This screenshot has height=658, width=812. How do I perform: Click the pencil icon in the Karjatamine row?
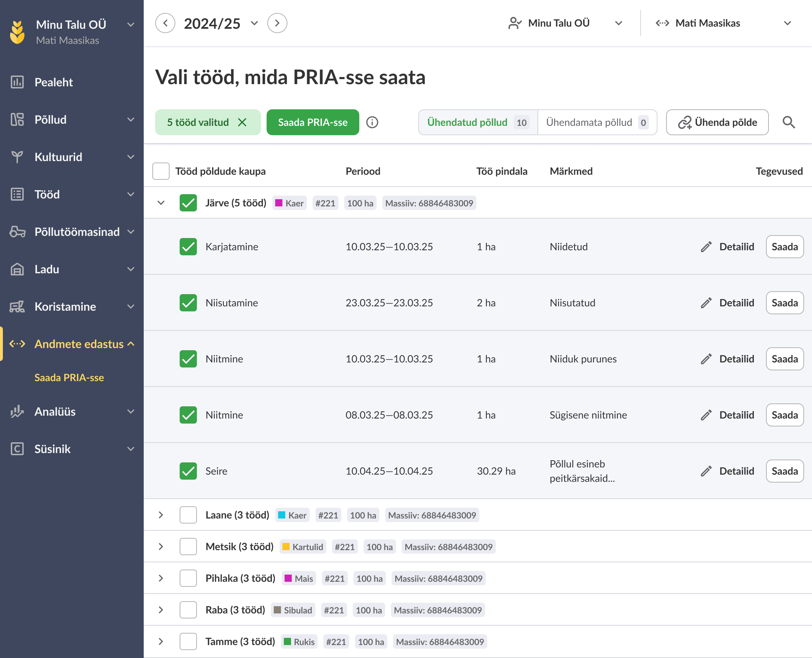tap(706, 247)
